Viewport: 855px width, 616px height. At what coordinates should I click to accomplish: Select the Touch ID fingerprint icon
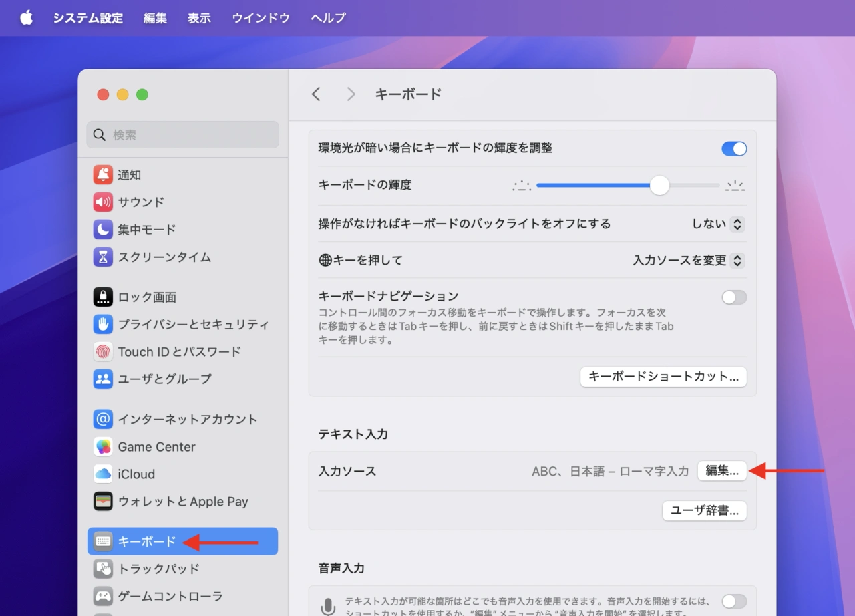(103, 351)
